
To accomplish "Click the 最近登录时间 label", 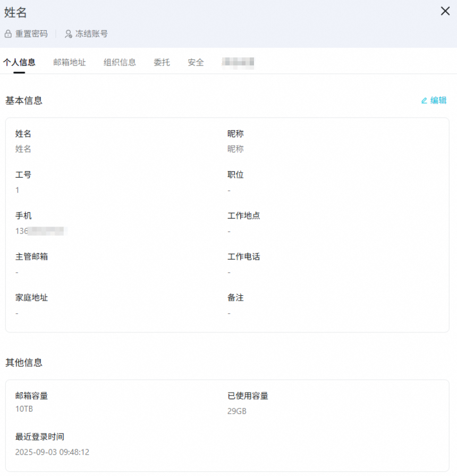I will click(40, 437).
